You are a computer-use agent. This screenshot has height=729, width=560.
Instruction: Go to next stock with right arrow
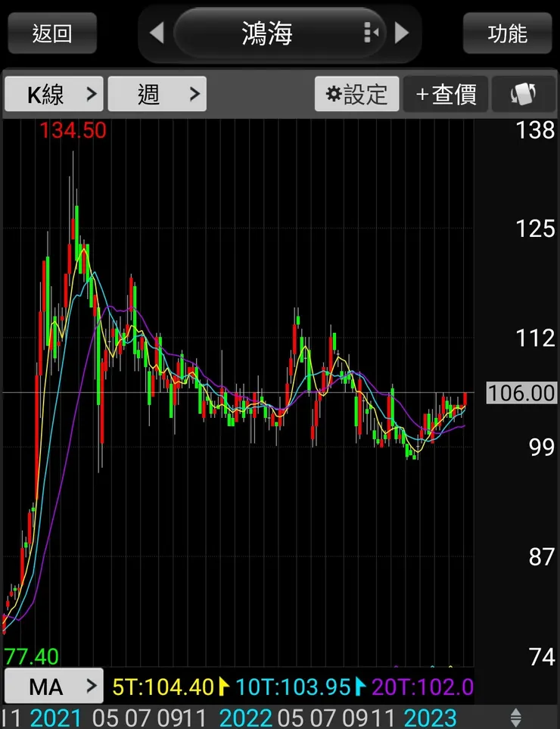(402, 33)
